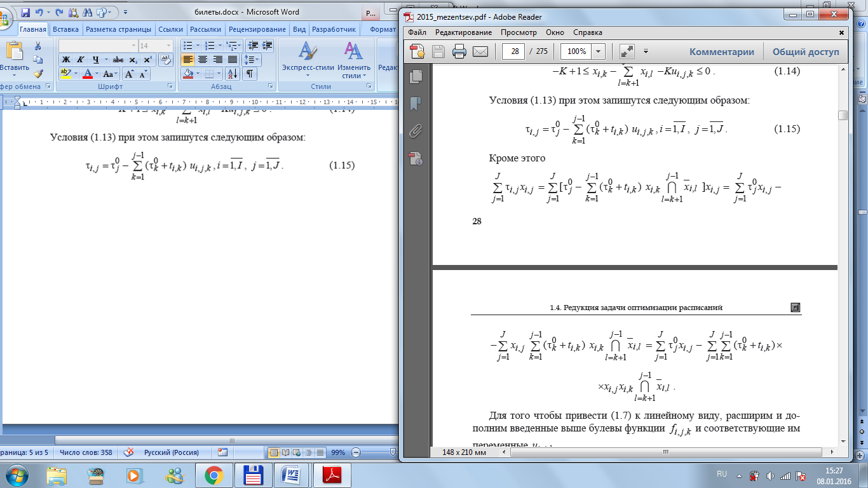
Task: Open Print Preview icon in Word quick toolbar
Action: pos(74,11)
